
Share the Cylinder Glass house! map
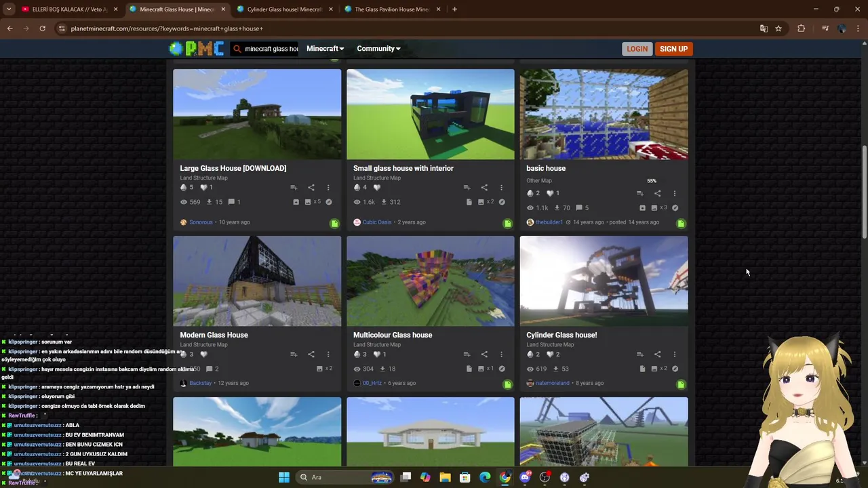tap(657, 354)
